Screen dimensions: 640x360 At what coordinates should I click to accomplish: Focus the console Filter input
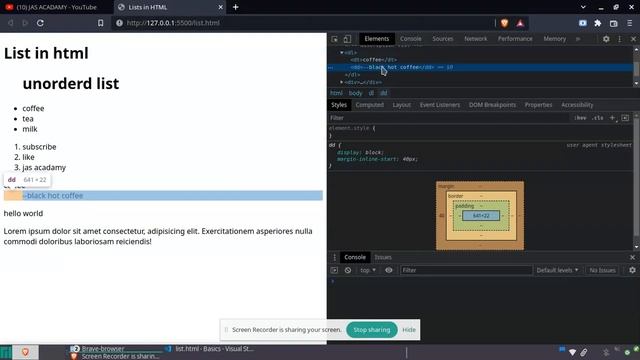tap(466, 270)
